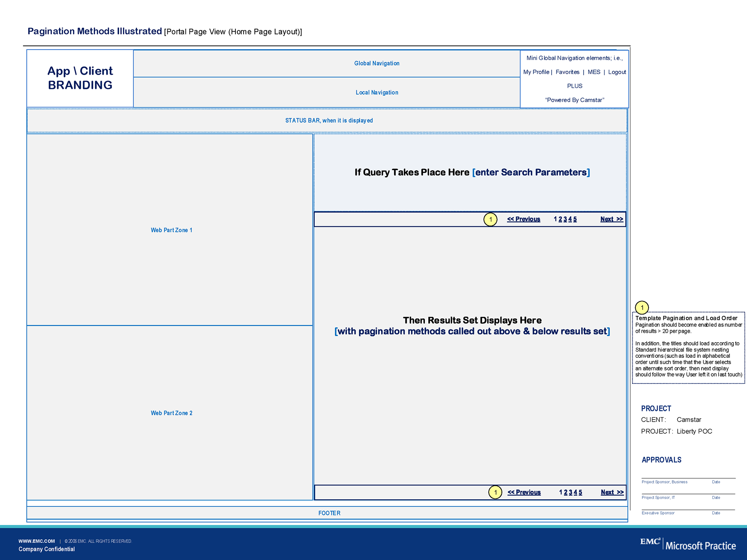Click the App Client BRANDING logo box
The image size is (747, 560).
click(x=80, y=78)
